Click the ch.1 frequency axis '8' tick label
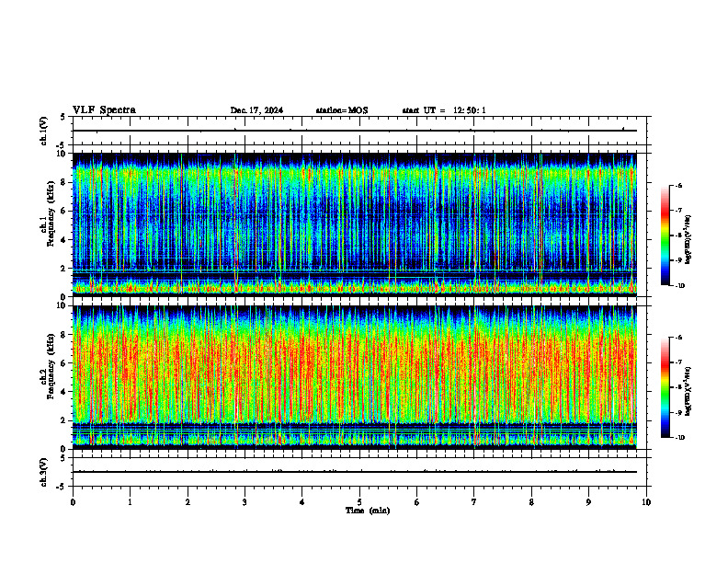This screenshot has height=563, width=728. coord(63,182)
